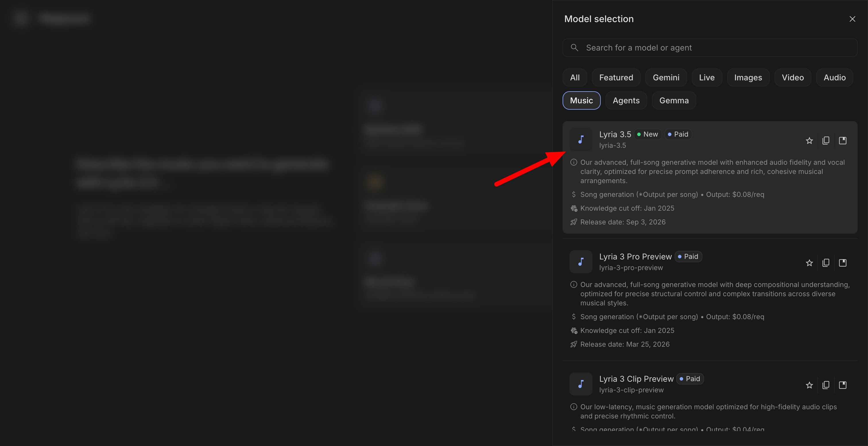The width and height of the screenshot is (868, 446).
Task: Copy the lyria-3-clip-preview model ID
Action: click(x=826, y=385)
